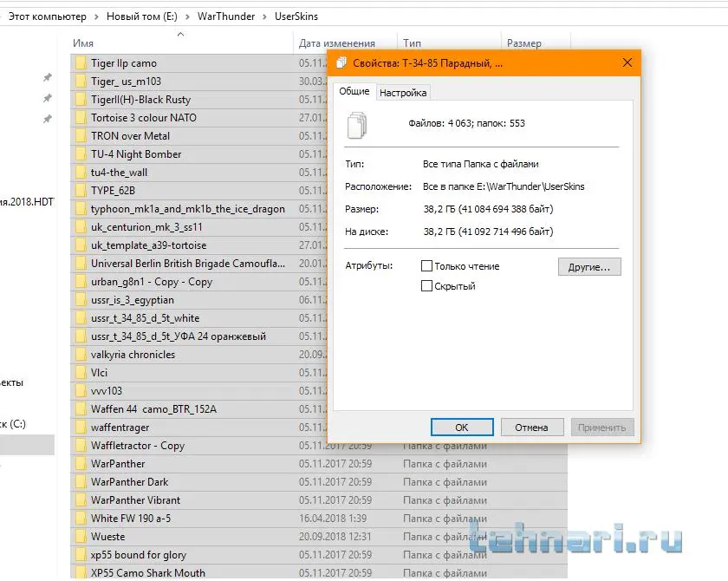728x581 pixels.
Task: Click the Отмена button
Action: [x=532, y=428]
